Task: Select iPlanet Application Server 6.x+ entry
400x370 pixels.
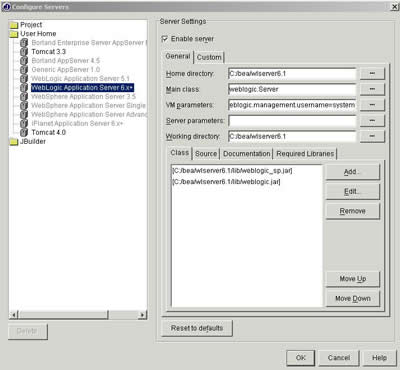Action: [77, 124]
